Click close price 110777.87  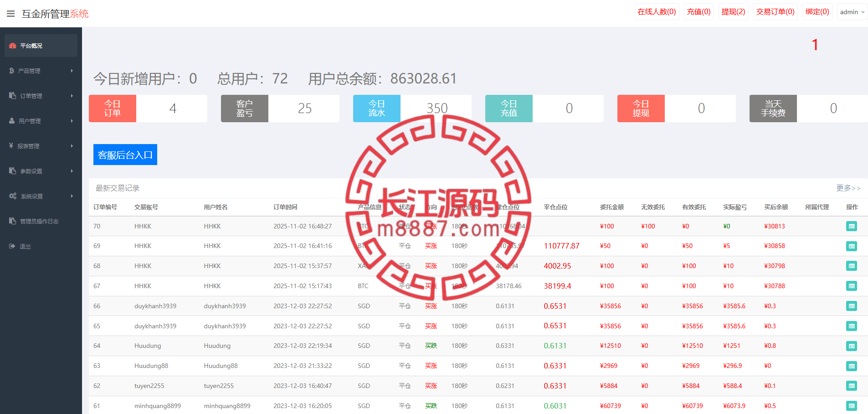(562, 246)
